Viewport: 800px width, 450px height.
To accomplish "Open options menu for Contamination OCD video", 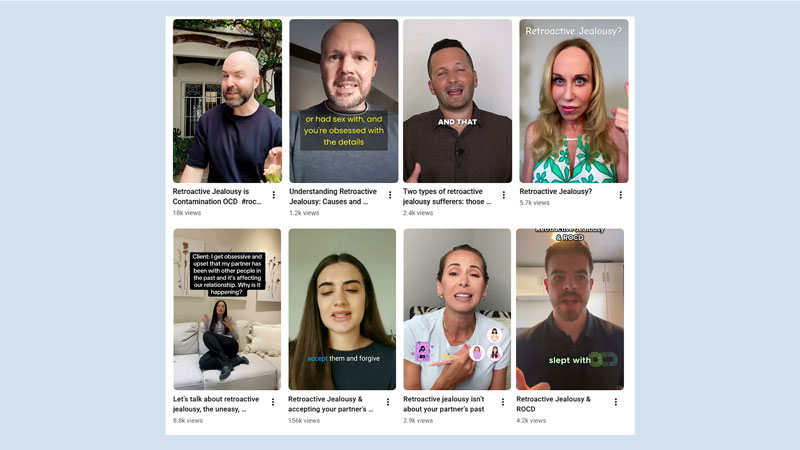I will click(274, 195).
